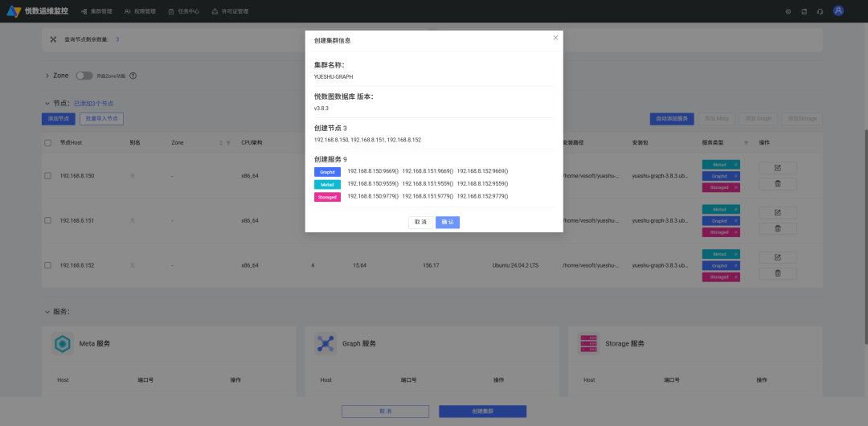Click the edit icon for node 192.168.8.150

pyautogui.click(x=777, y=168)
